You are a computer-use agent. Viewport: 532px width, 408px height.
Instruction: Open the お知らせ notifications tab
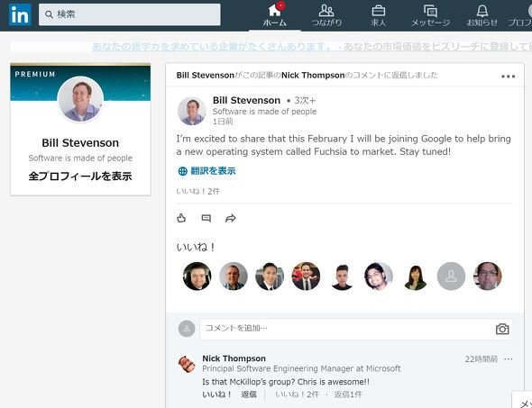(482, 15)
